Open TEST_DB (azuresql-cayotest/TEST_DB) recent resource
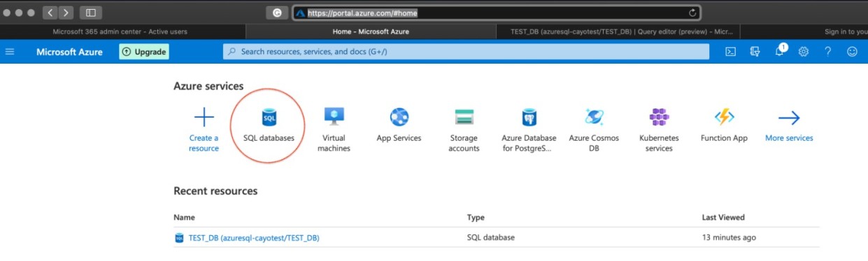868x261 pixels. (x=254, y=238)
